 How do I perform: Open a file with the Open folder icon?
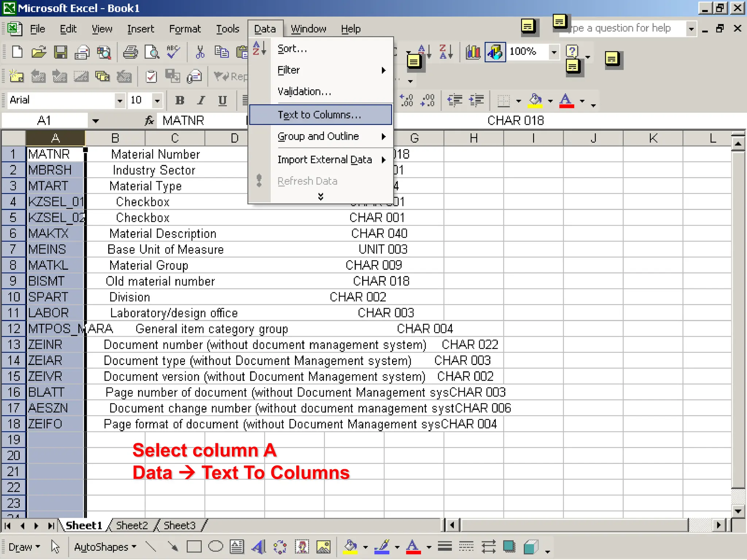tap(39, 52)
